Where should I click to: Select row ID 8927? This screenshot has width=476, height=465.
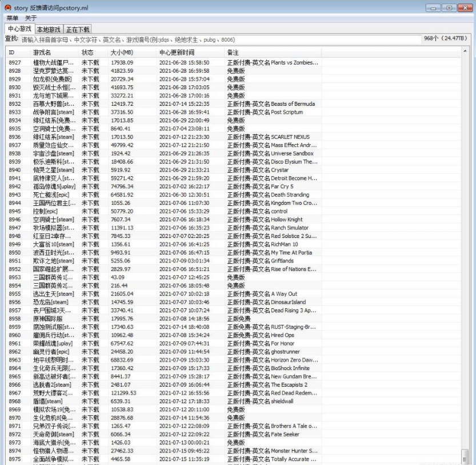coord(15,62)
